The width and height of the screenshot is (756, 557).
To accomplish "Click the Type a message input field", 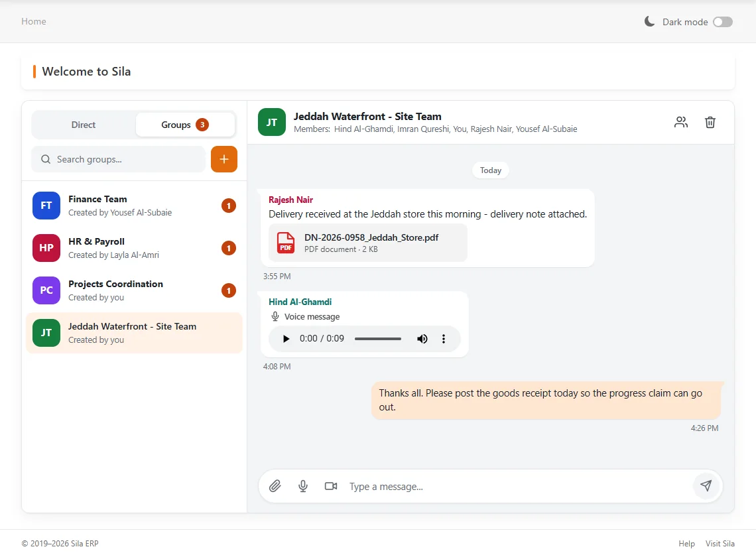I will 519,487.
